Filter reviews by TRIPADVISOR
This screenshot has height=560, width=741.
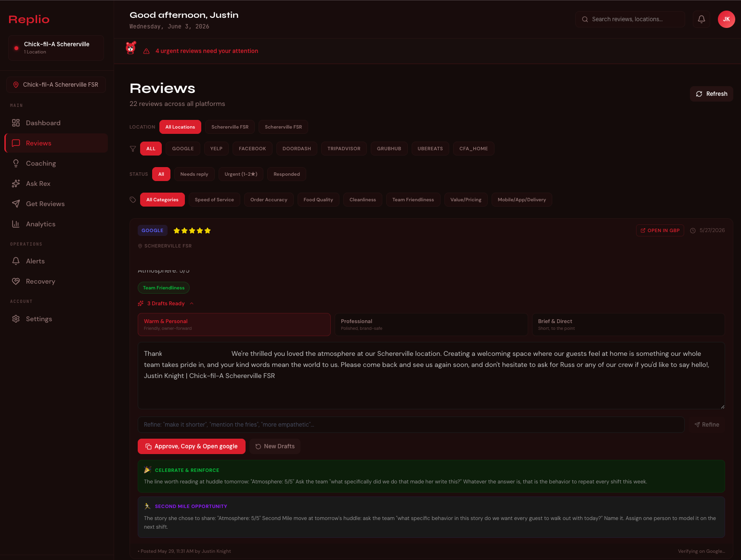[344, 149]
